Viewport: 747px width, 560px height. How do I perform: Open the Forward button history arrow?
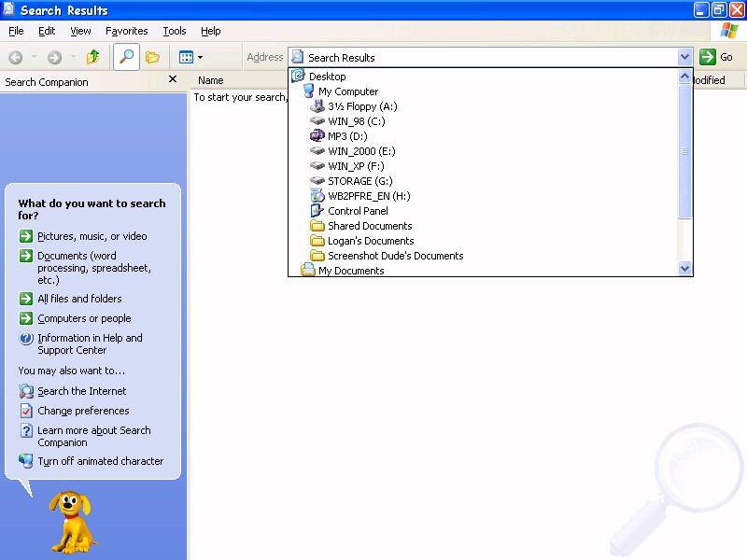(73, 57)
